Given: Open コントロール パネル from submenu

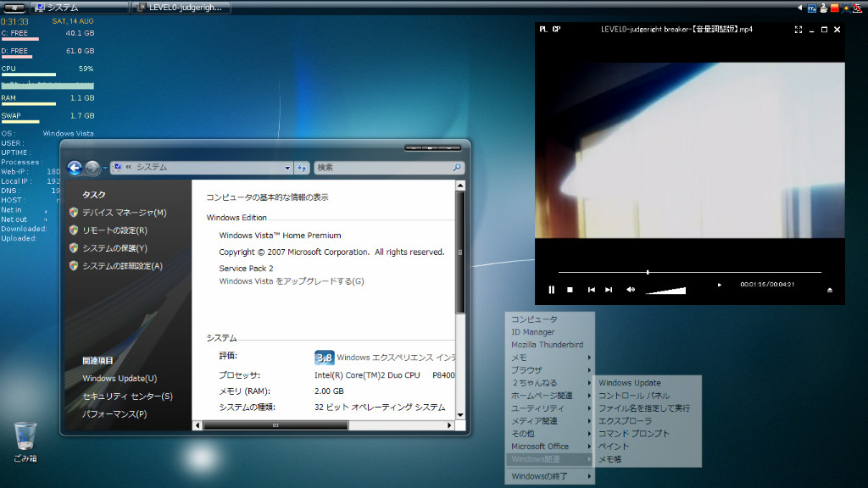Looking at the screenshot, I should coord(647,396).
